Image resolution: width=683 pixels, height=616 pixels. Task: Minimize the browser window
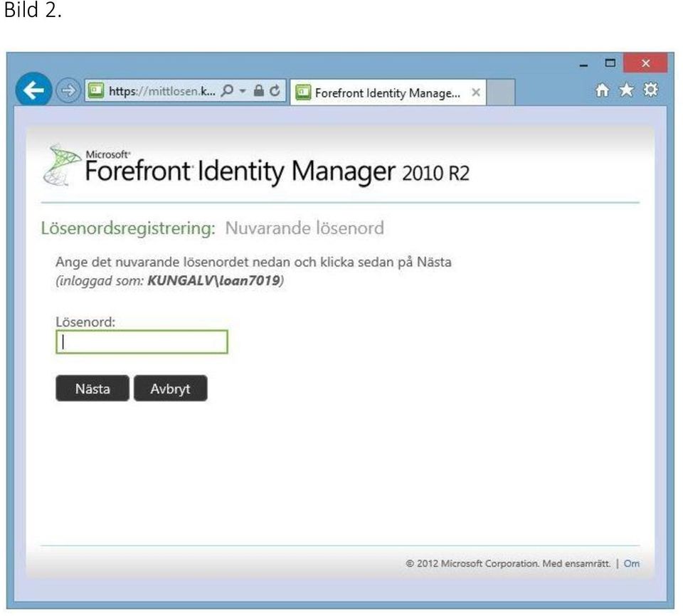[x=583, y=65]
